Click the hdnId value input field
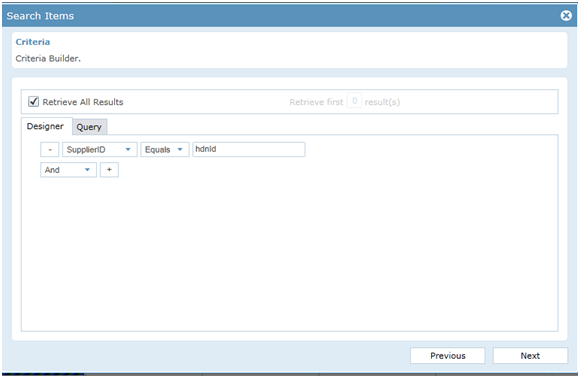Viewport: 580px width, 378px height. click(x=249, y=149)
